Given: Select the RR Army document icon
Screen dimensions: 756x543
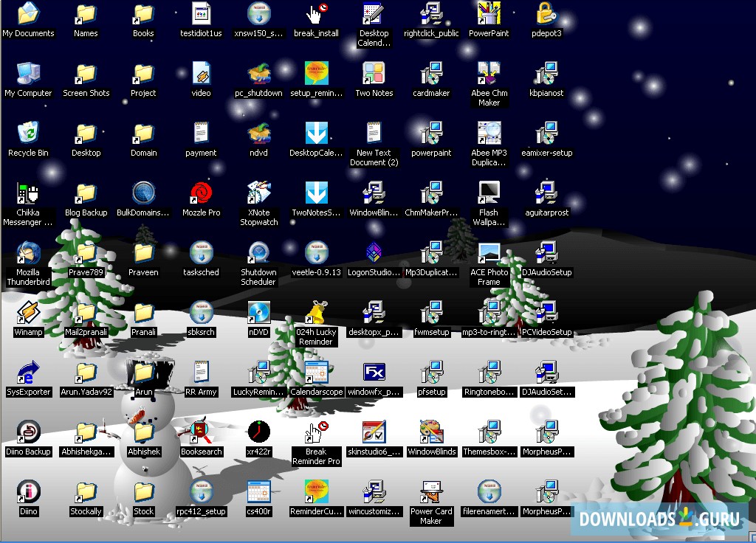Looking at the screenshot, I should tap(201, 372).
